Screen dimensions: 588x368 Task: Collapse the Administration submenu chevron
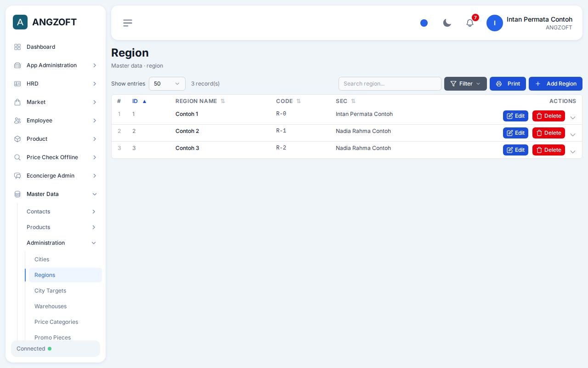(94, 243)
